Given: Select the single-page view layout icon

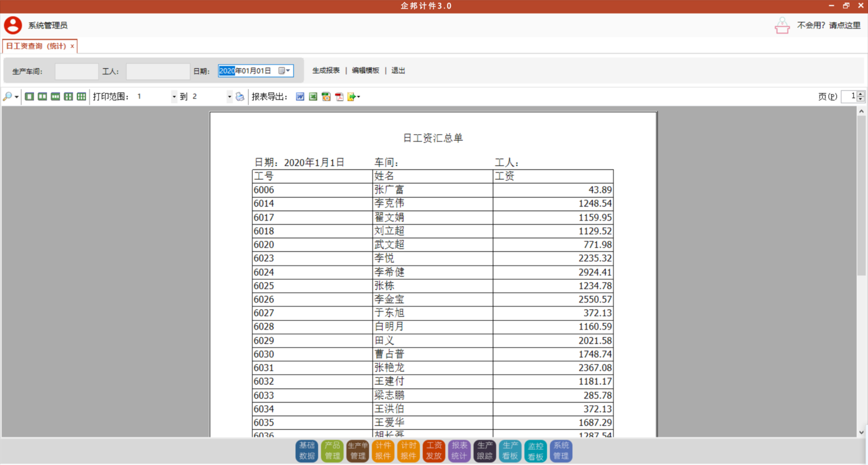Looking at the screenshot, I should coord(30,97).
